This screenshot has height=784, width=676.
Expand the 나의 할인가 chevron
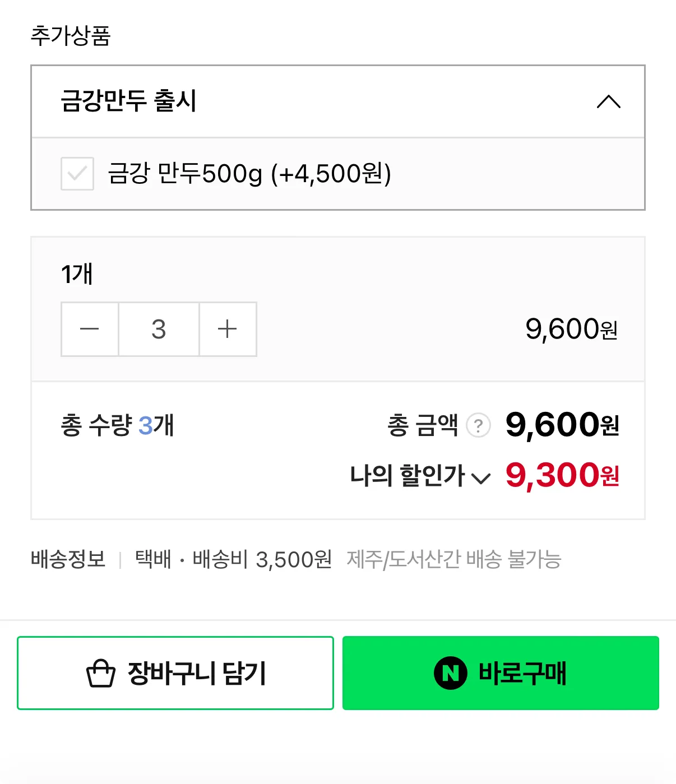coord(481,478)
